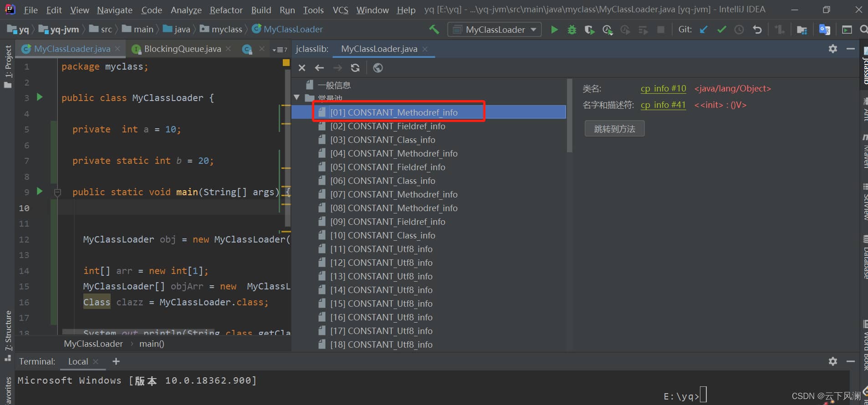Screen dimensions: 868x405
Task: Open Terminal settings gear
Action: click(833, 361)
